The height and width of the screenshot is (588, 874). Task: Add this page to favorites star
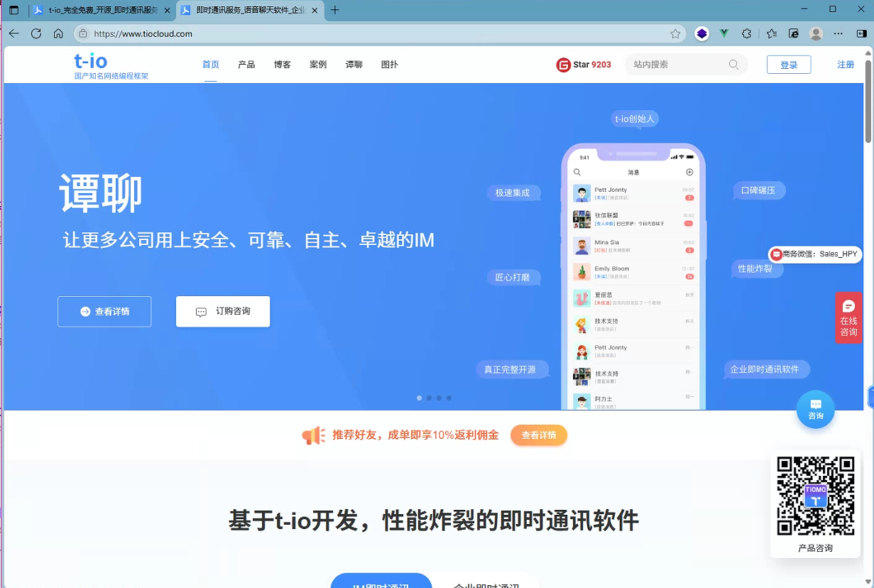675,33
